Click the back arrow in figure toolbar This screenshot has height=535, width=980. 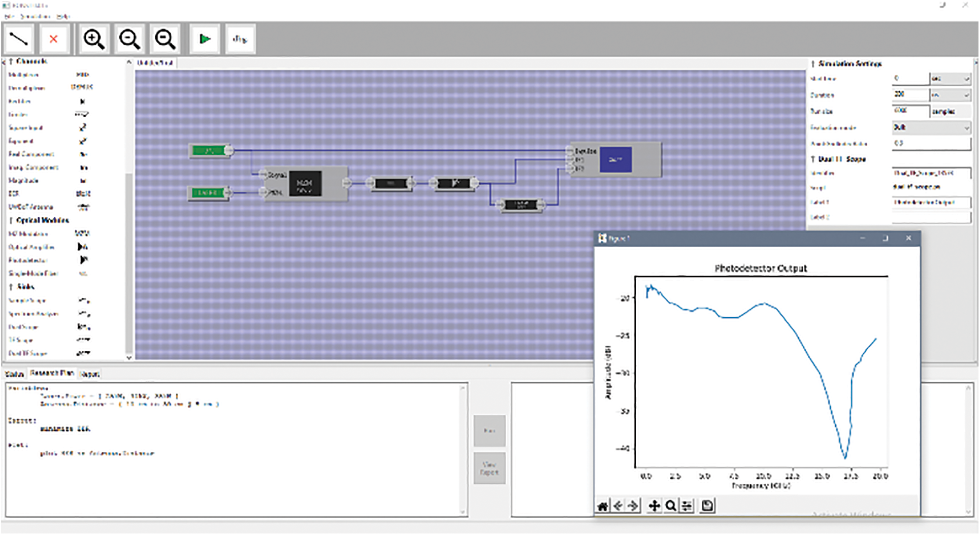point(618,506)
